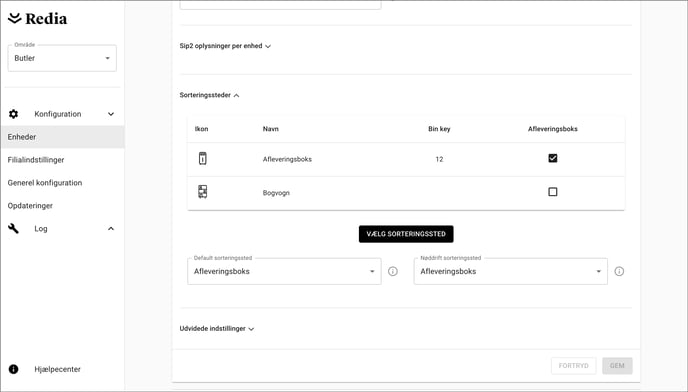Select Enheder in the sidebar
This screenshot has width=688, height=392.
coord(62,137)
